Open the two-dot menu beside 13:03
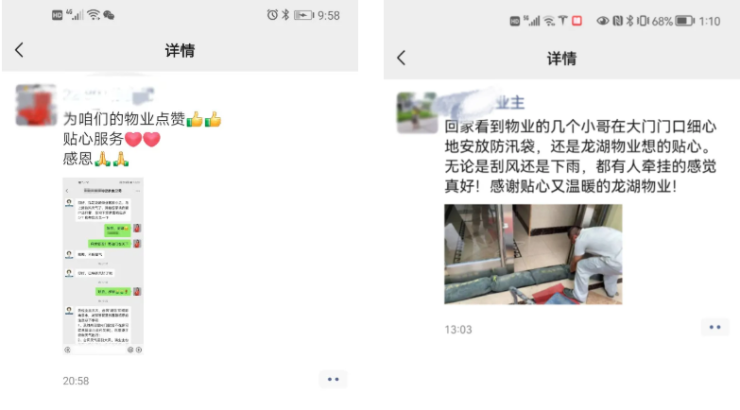 (x=715, y=327)
